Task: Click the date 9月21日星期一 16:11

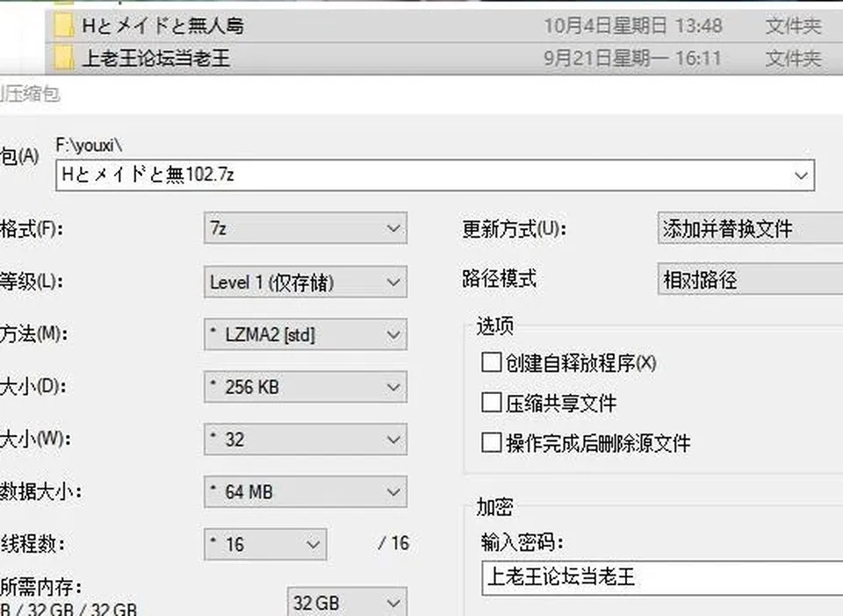Action: click(632, 58)
